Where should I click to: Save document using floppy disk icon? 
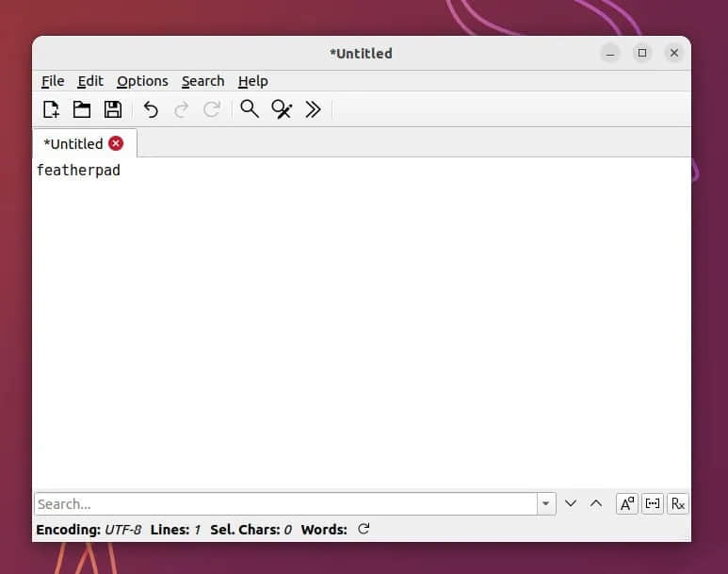tap(113, 109)
